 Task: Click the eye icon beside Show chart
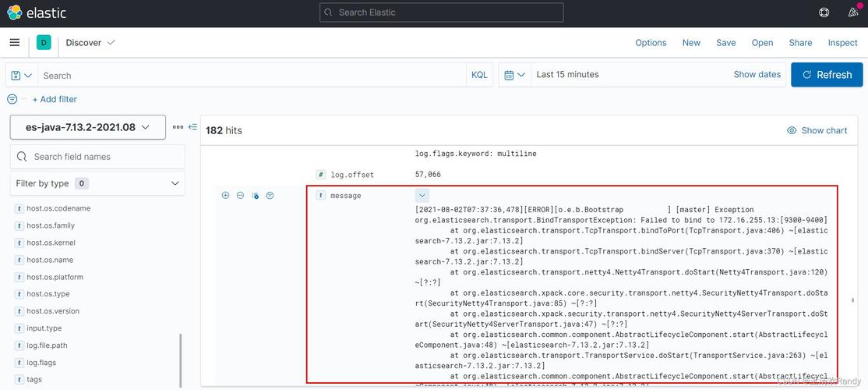[792, 130]
